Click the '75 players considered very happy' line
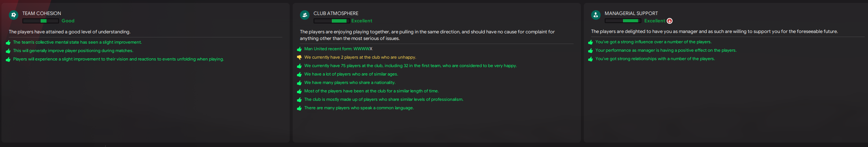 [410, 66]
